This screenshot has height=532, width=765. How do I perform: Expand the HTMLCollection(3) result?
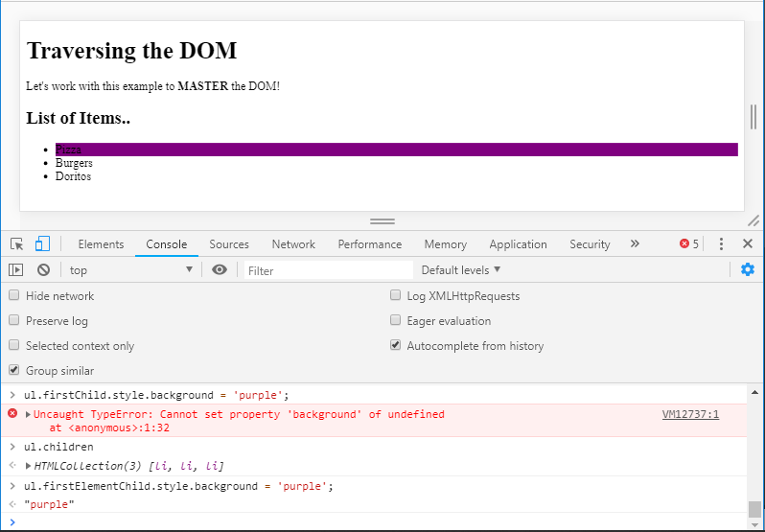point(29,466)
